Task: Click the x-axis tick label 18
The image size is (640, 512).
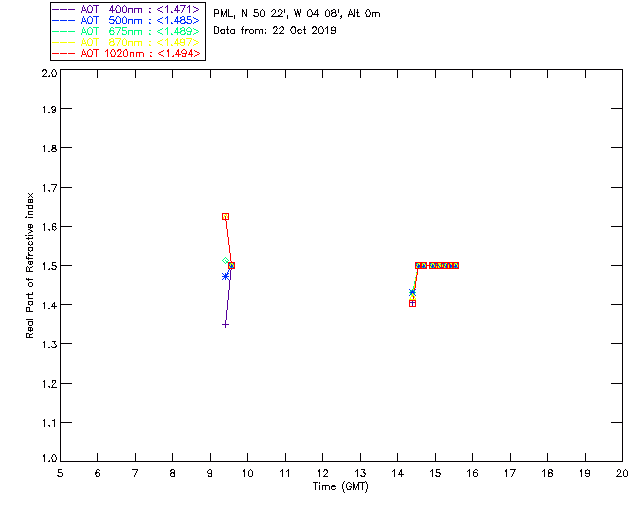Action: [547, 473]
